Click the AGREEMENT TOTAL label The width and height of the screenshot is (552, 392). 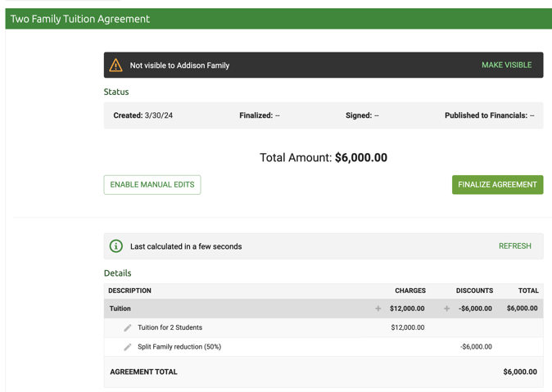point(143,372)
